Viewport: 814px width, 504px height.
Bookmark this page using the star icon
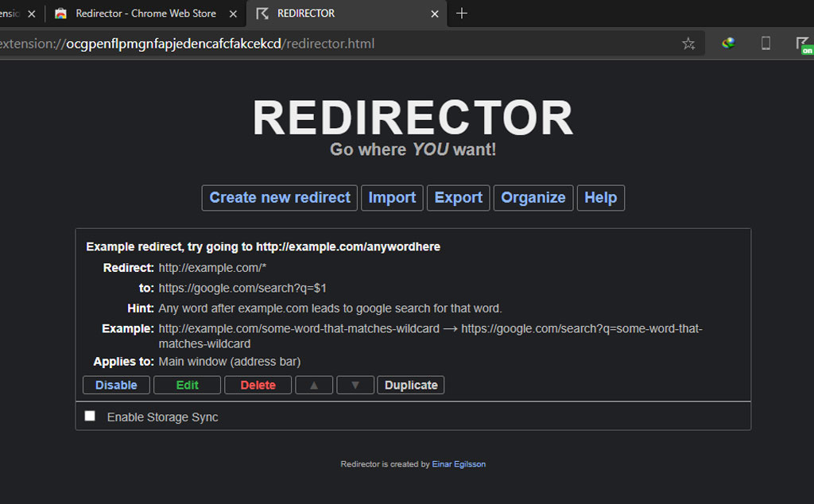(689, 44)
